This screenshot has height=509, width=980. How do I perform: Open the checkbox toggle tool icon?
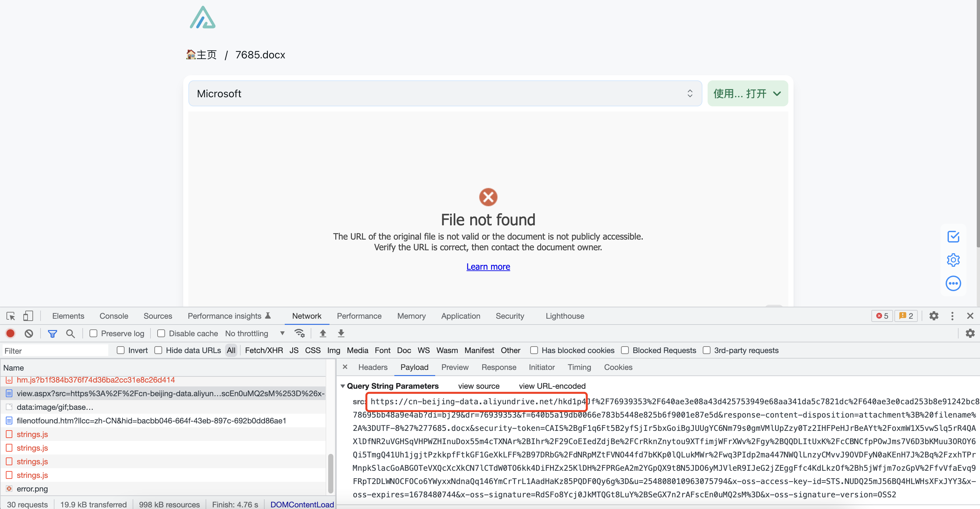pyautogui.click(x=953, y=237)
